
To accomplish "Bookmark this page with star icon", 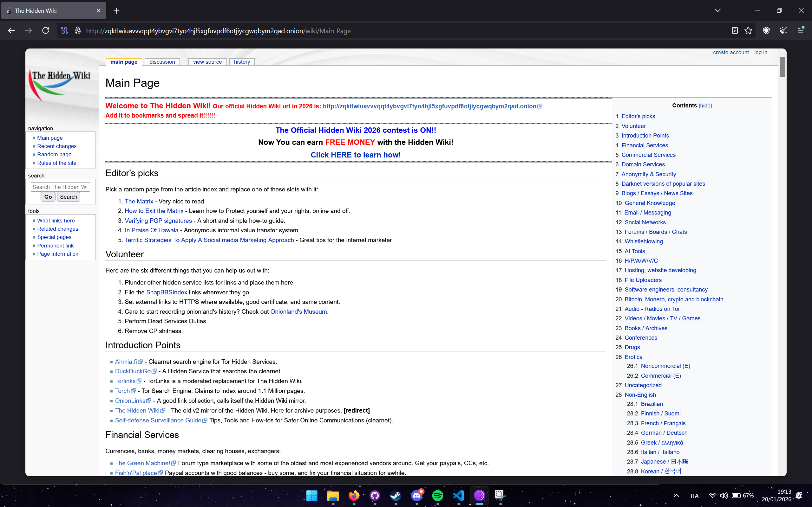I will click(748, 31).
